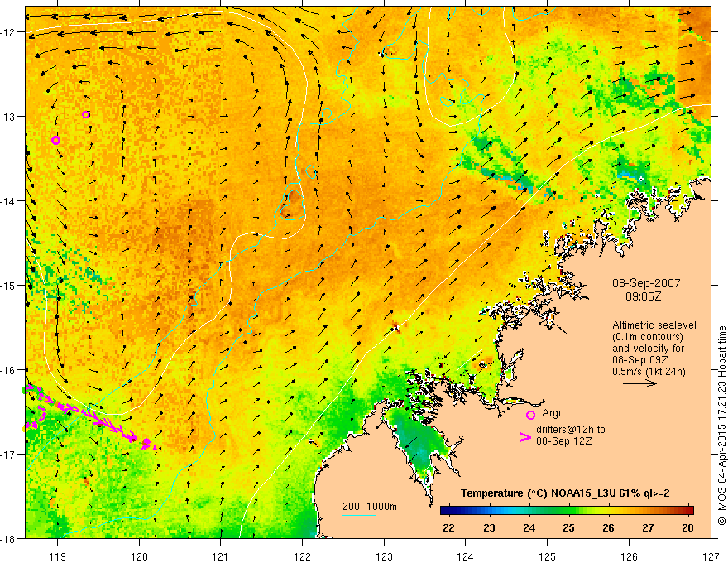Click the green 25 degree region of colorbar
The image size is (728, 563).
click(x=568, y=510)
